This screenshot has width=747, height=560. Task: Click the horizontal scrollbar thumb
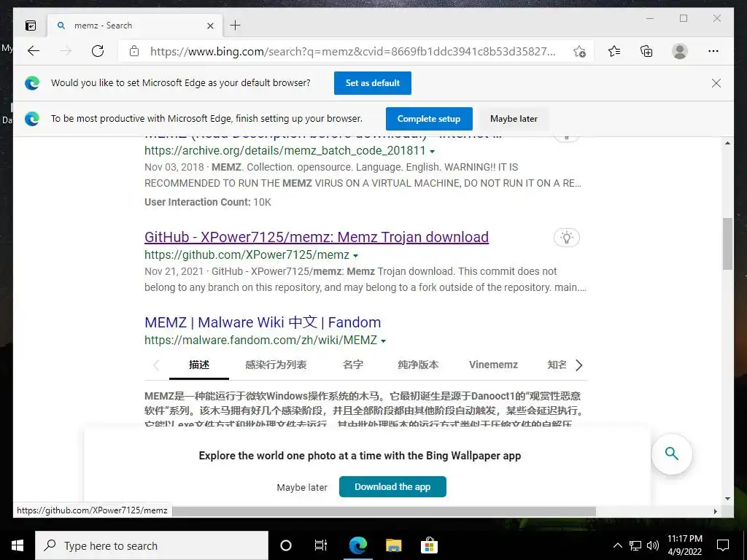[384, 511]
